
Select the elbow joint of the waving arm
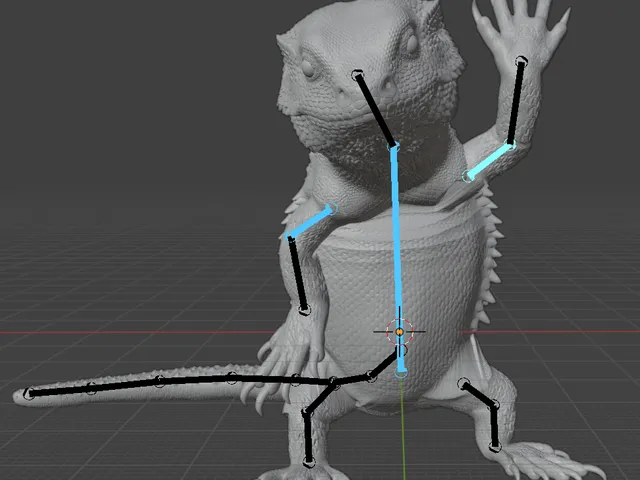[x=510, y=144]
